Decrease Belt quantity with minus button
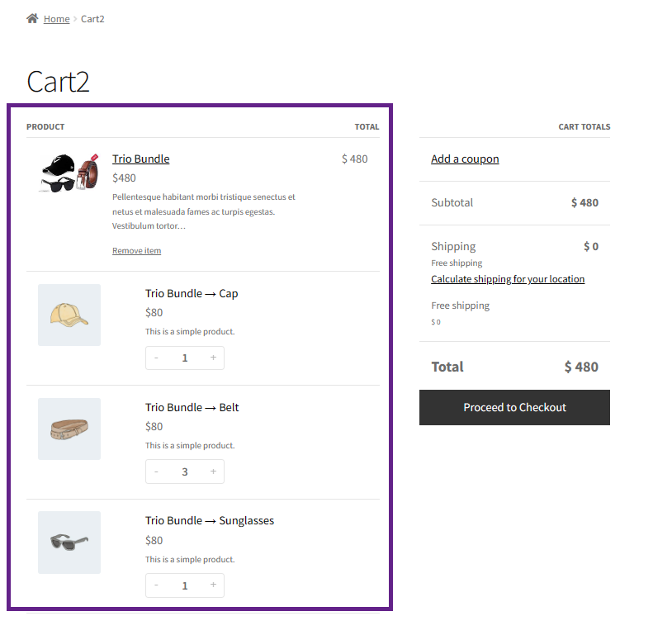The image size is (672, 635). [x=156, y=472]
